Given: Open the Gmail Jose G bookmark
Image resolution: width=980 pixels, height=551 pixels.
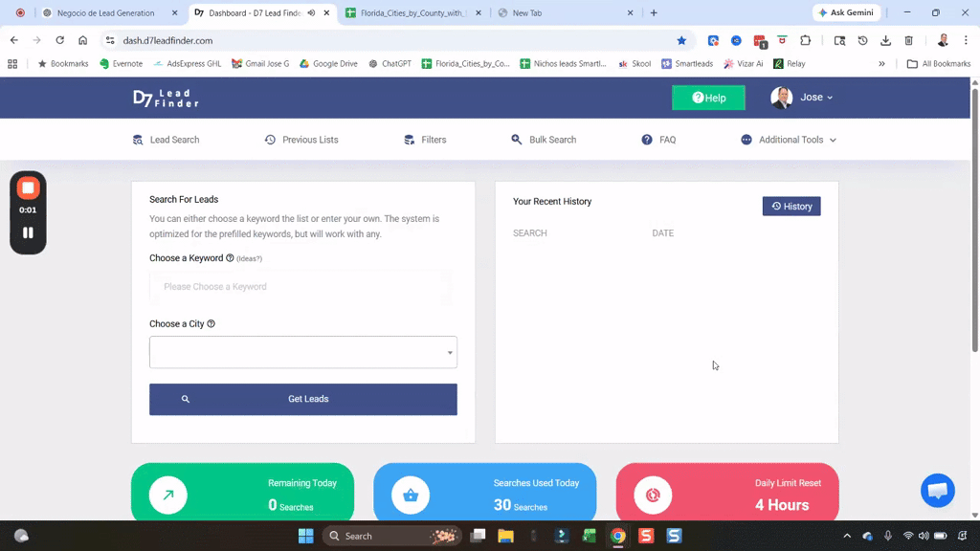Looking at the screenshot, I should pyautogui.click(x=260, y=64).
